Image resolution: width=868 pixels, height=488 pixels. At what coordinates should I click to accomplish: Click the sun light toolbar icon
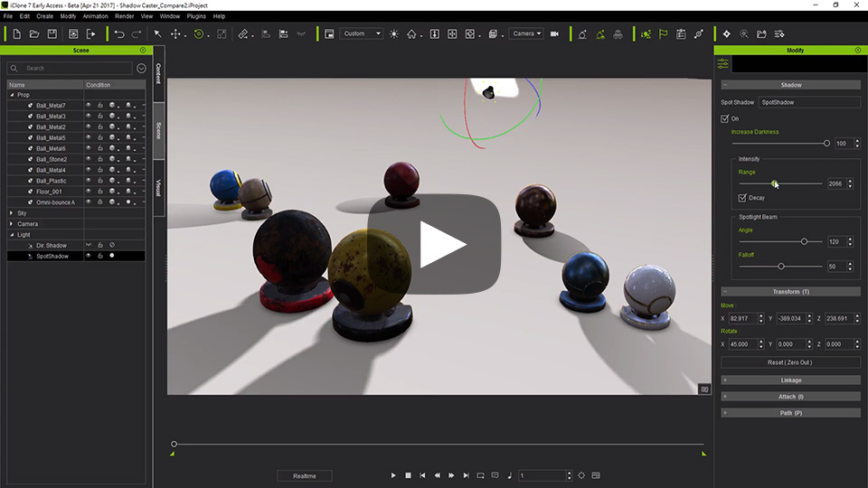coord(393,34)
